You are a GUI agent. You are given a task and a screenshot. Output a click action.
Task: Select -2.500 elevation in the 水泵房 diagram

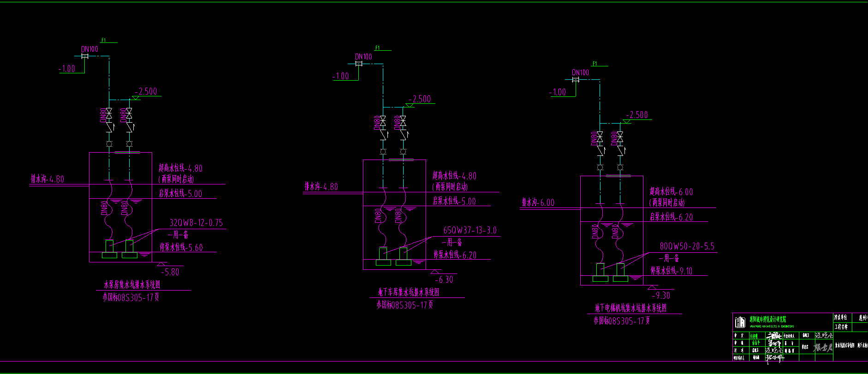146,91
